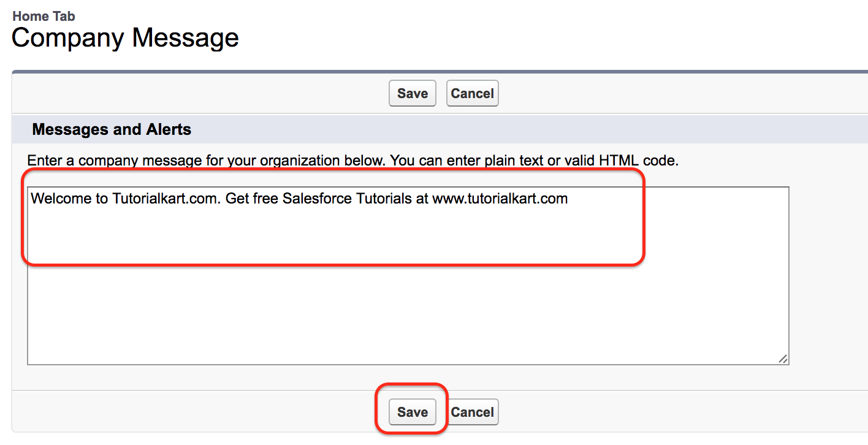Click the top Save button
The image size is (868, 445).
click(412, 93)
